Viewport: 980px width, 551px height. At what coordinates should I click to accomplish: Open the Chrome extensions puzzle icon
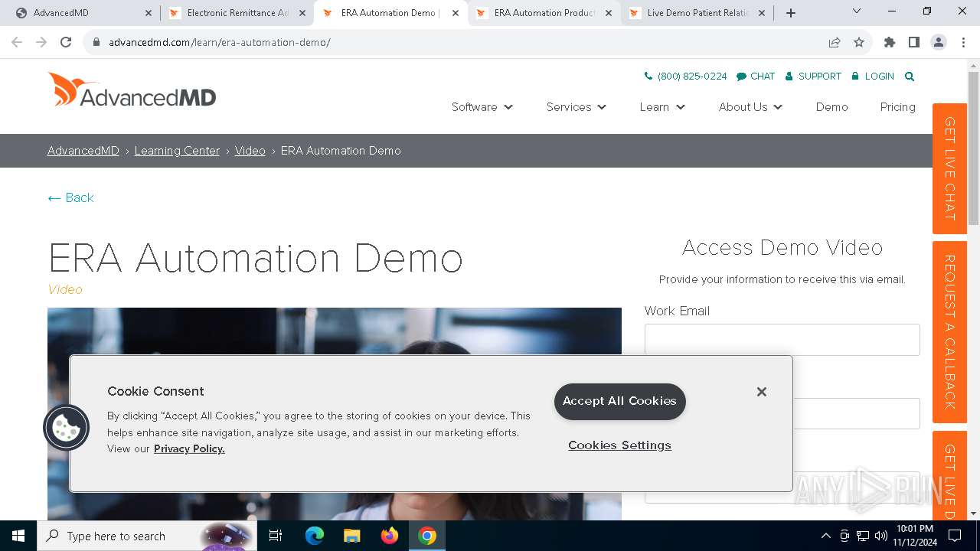point(890,42)
